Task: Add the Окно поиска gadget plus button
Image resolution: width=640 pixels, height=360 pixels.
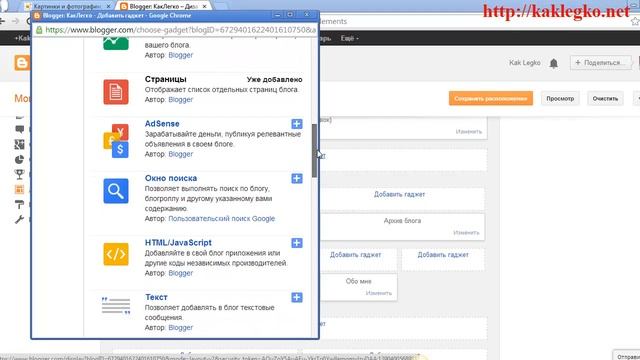Action: (297, 178)
